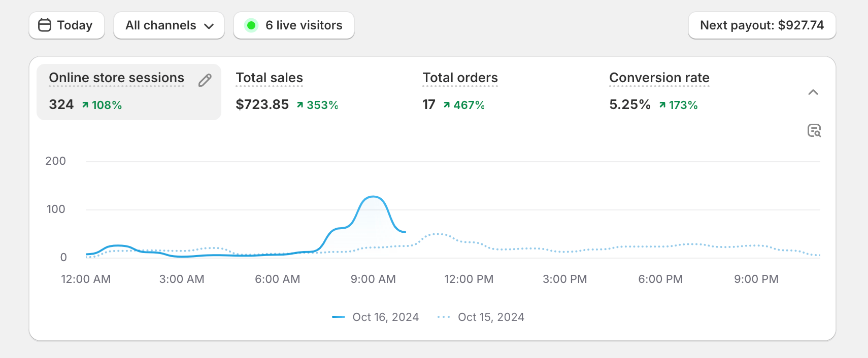This screenshot has width=868, height=358.
Task: Click the 6 live visitors button
Action: coord(294,25)
